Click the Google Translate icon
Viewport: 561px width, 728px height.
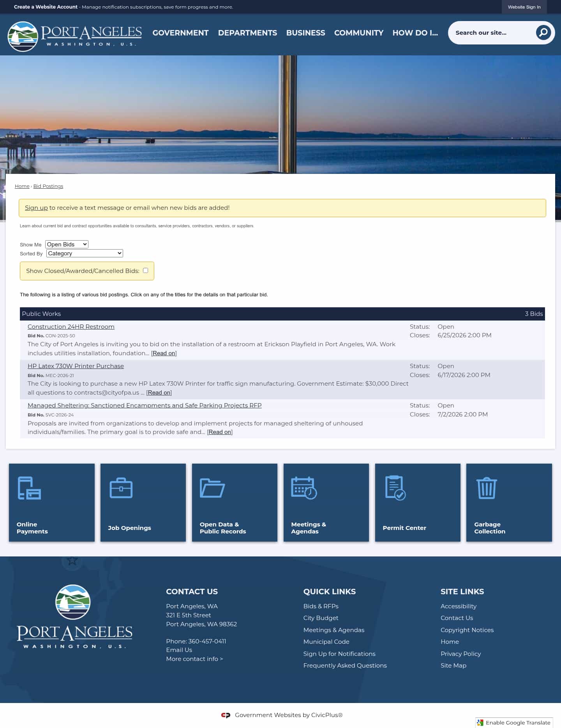coord(480,723)
